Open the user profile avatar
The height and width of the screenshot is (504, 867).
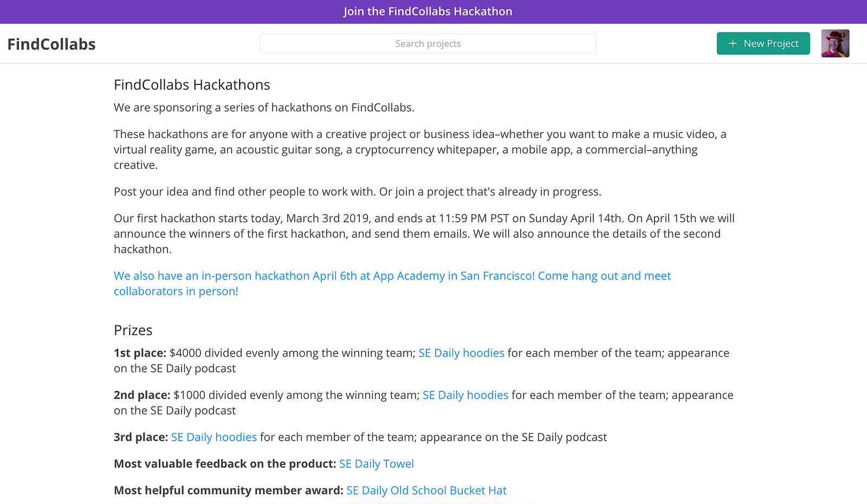[835, 43]
